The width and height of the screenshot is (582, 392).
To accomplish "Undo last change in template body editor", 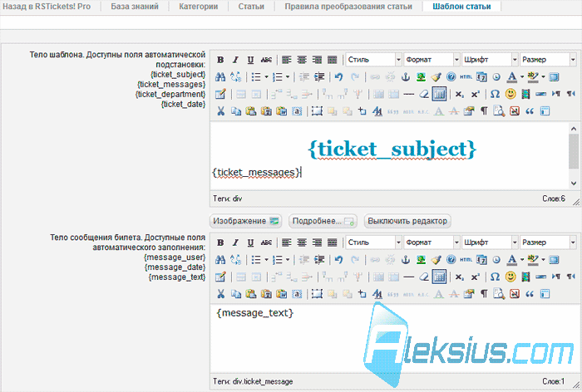I will coord(338,76).
